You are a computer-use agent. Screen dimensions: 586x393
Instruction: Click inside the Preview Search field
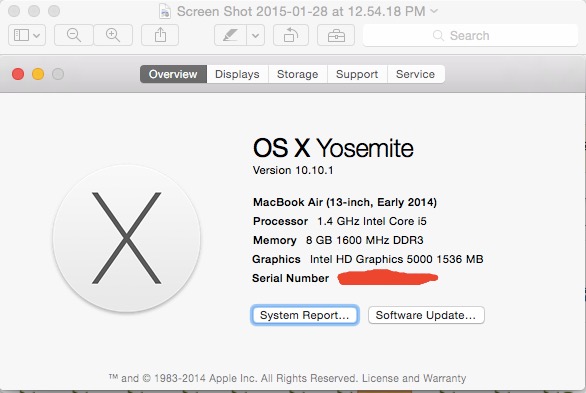tap(470, 35)
